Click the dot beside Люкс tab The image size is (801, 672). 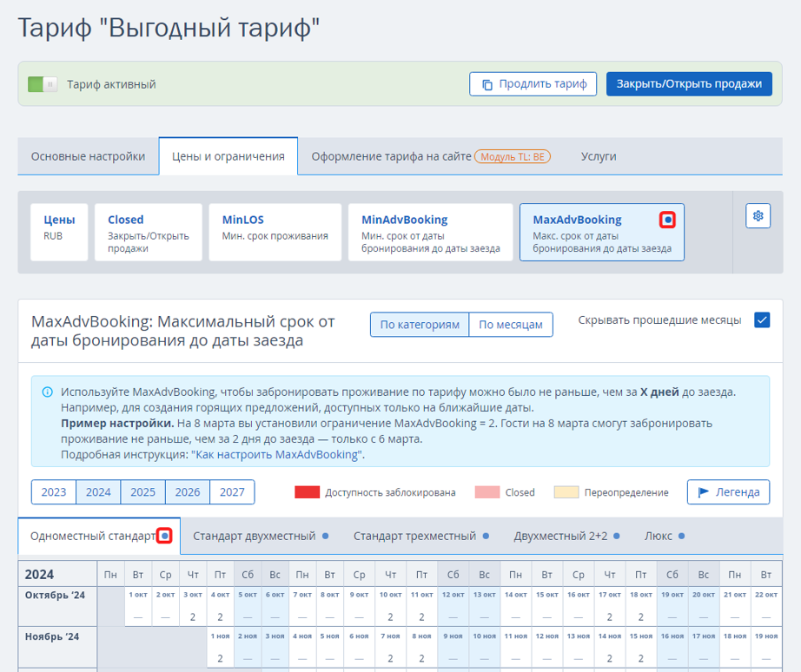coord(681,536)
